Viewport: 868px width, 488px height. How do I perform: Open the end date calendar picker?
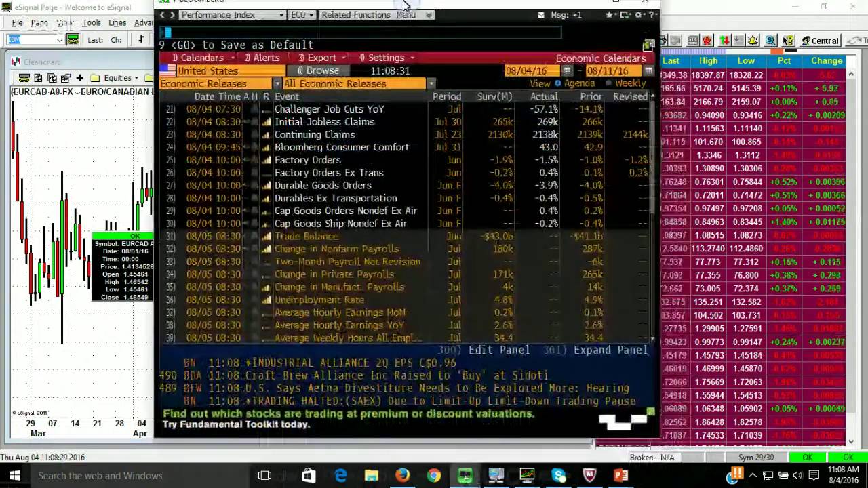(x=648, y=70)
